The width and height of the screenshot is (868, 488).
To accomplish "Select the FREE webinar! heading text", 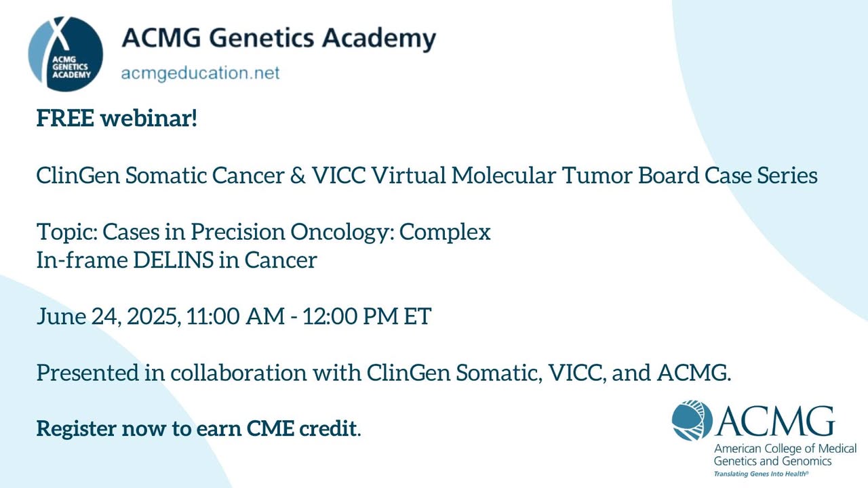I will click(x=117, y=119).
